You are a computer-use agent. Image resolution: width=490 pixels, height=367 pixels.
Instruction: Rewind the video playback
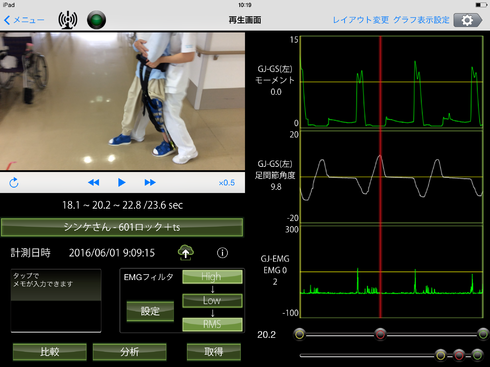tap(94, 182)
